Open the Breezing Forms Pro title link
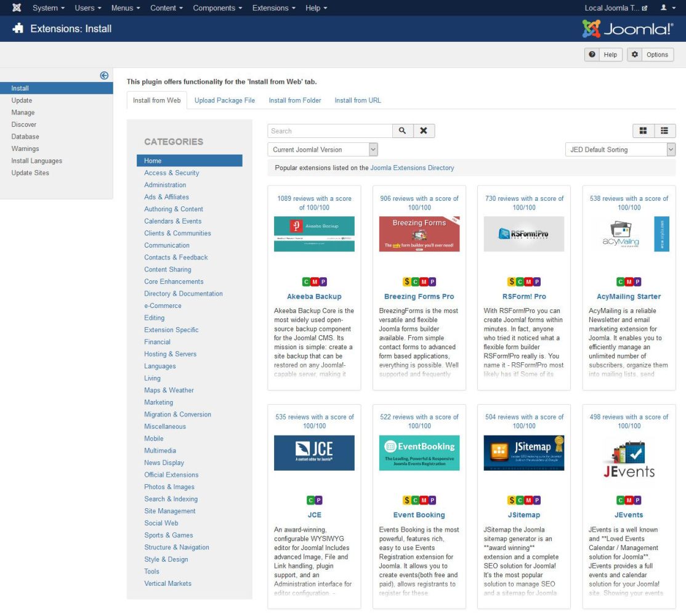 click(419, 296)
